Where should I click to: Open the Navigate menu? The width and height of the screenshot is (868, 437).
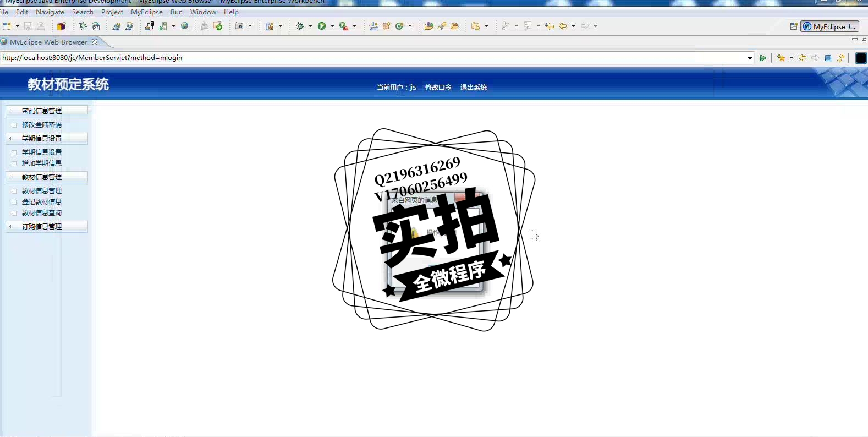point(50,12)
